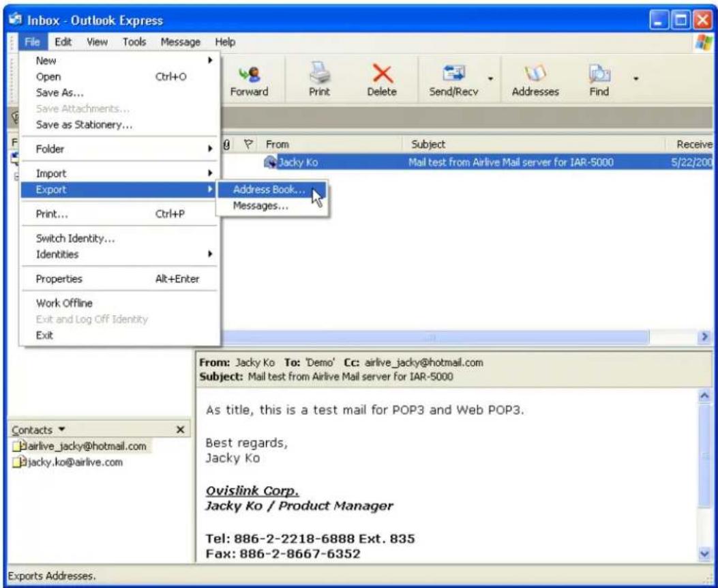Click Outlook Express title bar icon
The width and height of the screenshot is (718, 588).
pyautogui.click(x=17, y=20)
